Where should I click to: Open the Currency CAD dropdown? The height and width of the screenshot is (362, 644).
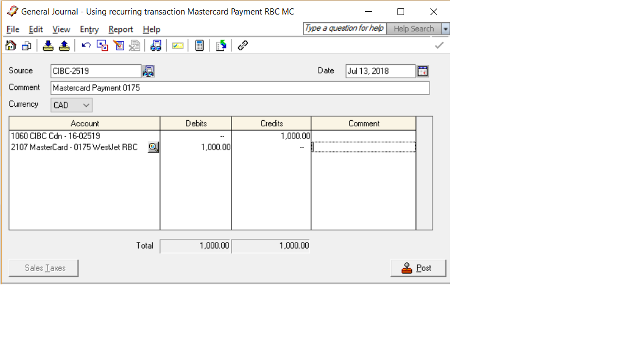coord(72,105)
